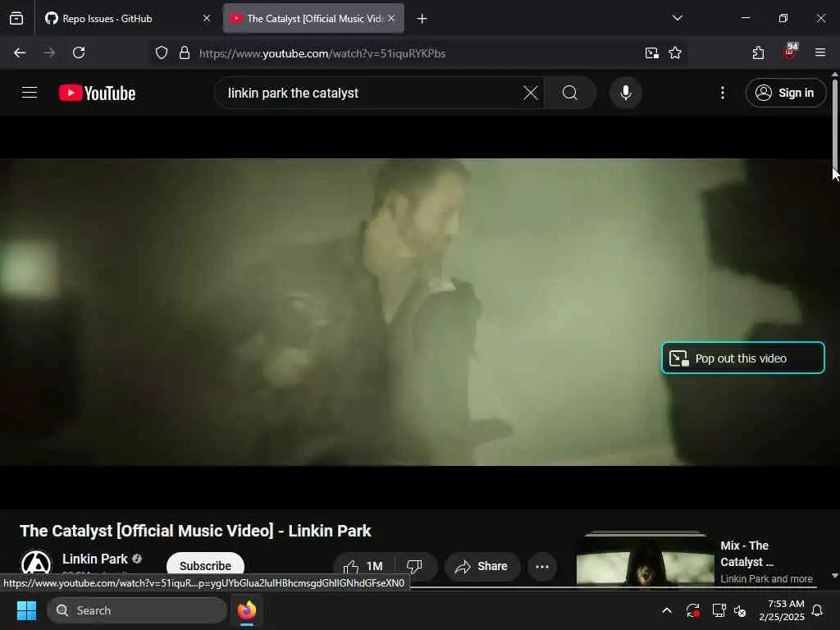Submit search with the magnifier button
This screenshot has width=840, height=630.
pyautogui.click(x=570, y=94)
